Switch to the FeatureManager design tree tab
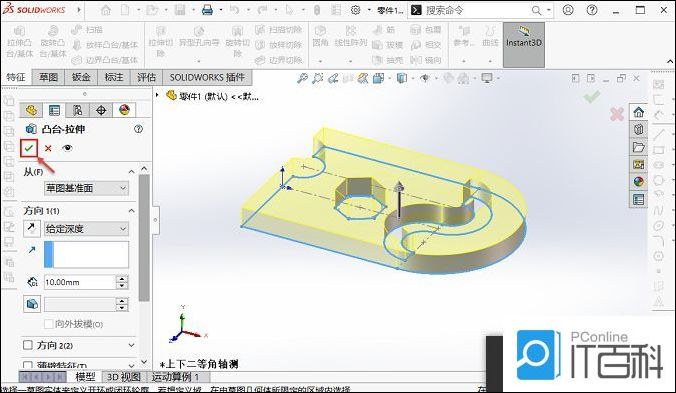This screenshot has height=393, width=676. click(31, 110)
